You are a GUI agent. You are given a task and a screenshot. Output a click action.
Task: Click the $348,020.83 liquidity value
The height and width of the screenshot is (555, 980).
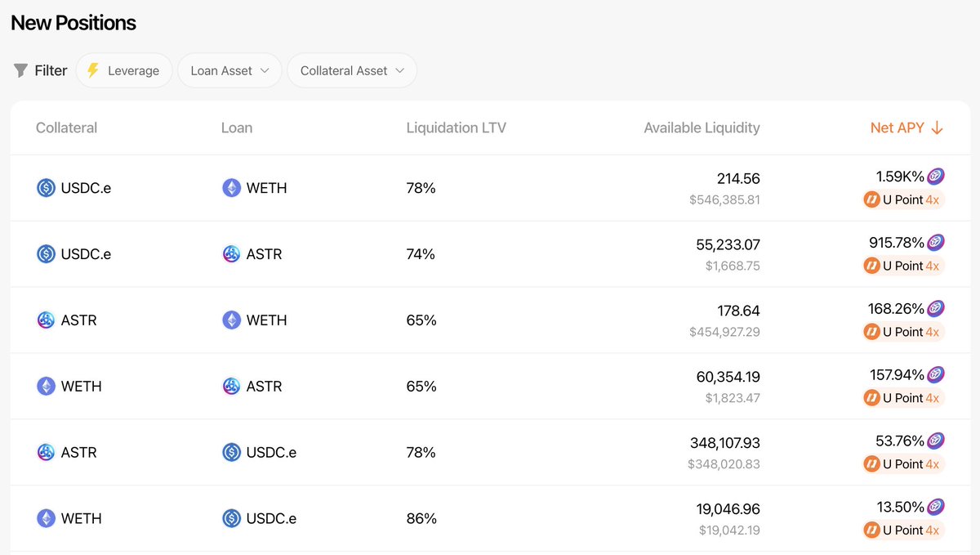(724, 464)
